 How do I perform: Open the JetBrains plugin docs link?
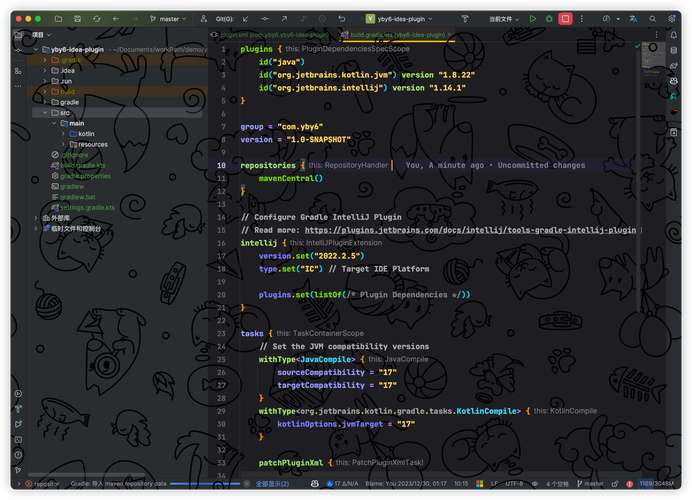(470, 230)
